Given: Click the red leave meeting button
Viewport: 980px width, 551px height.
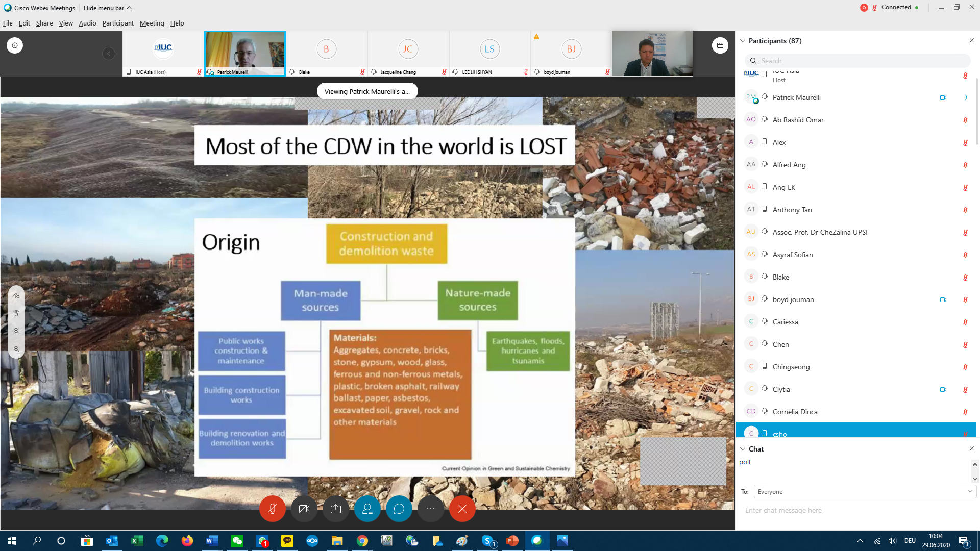Looking at the screenshot, I should [462, 509].
